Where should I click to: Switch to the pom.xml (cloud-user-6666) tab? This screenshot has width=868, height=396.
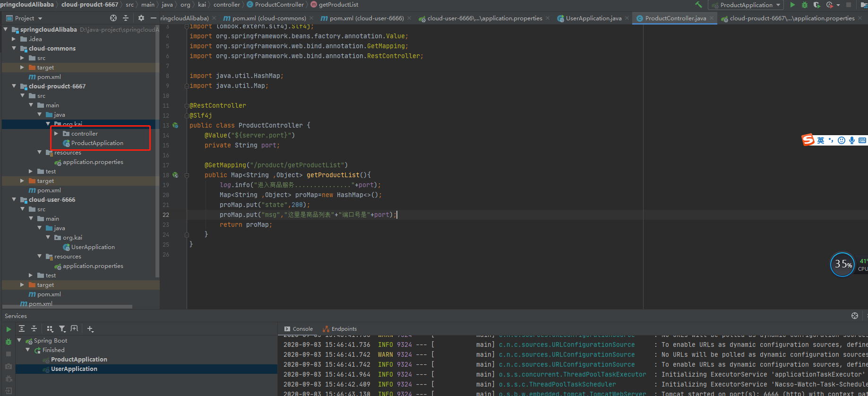[x=362, y=18]
